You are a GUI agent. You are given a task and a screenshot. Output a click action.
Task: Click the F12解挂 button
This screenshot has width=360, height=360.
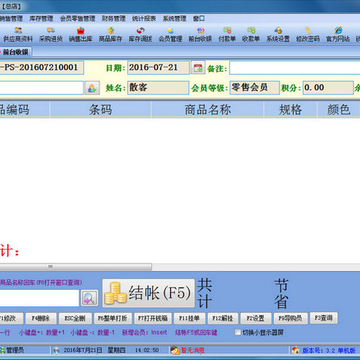222,318
